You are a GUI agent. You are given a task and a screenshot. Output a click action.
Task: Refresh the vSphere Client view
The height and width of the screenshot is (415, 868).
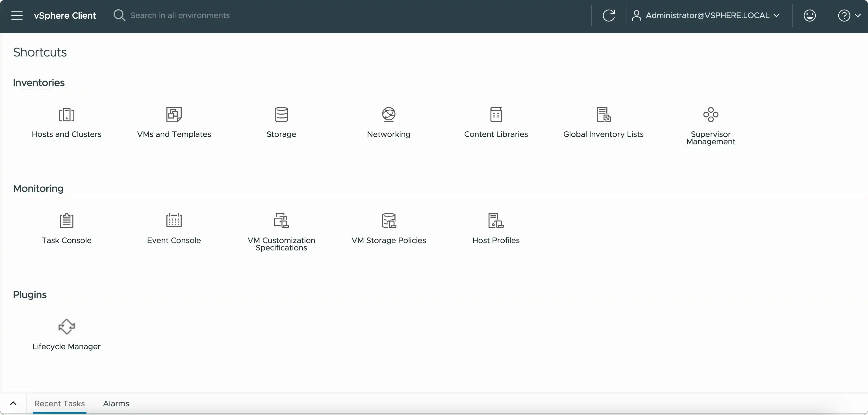(609, 16)
